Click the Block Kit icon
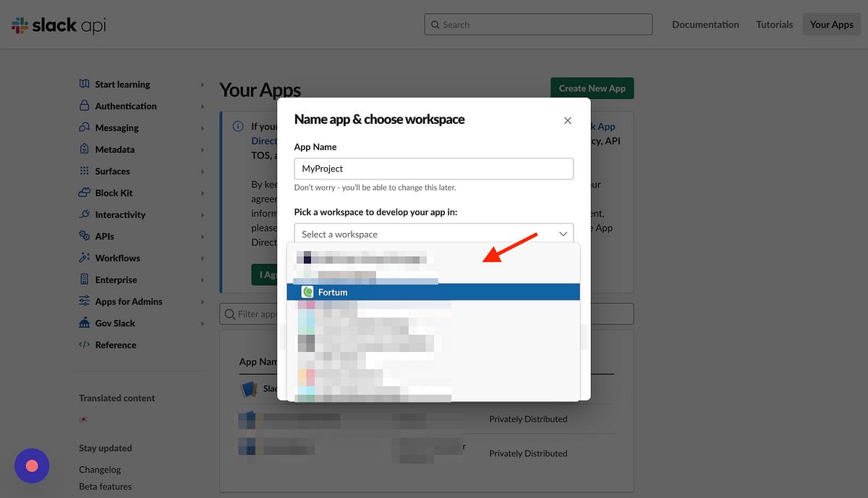The width and height of the screenshot is (868, 498). (84, 193)
